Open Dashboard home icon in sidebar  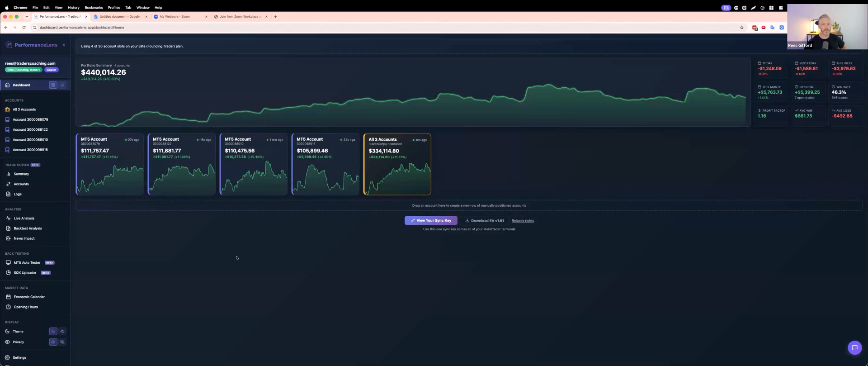point(7,85)
